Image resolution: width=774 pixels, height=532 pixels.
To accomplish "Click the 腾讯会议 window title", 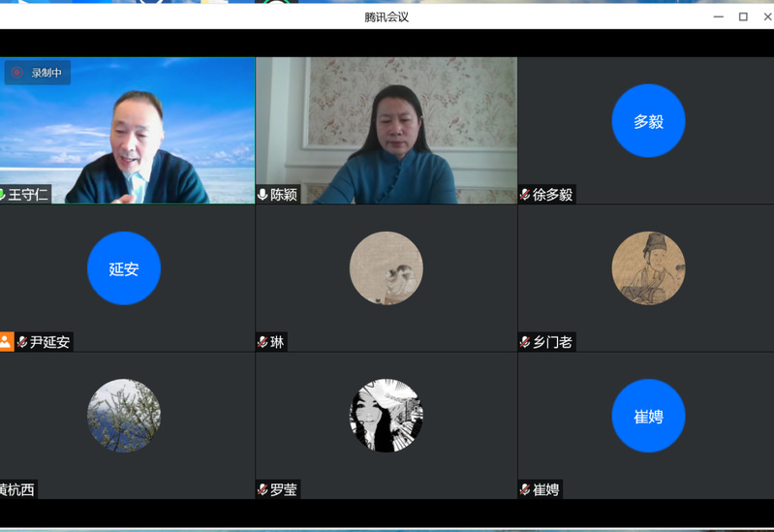I will click(387, 17).
